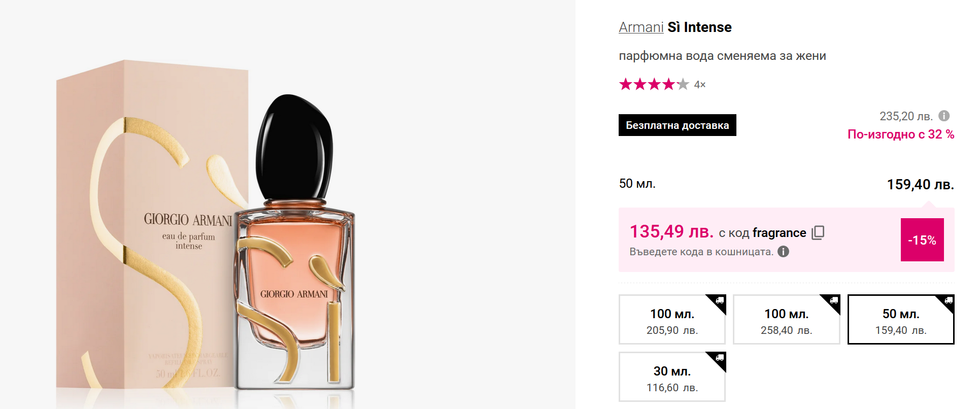This screenshot has width=980, height=409.
Task: Click the pink star rating
Action: (x=654, y=84)
